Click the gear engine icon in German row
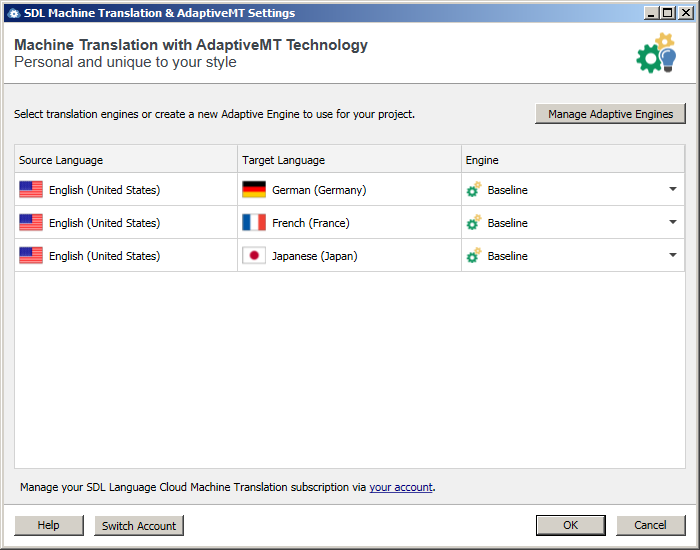 click(474, 189)
